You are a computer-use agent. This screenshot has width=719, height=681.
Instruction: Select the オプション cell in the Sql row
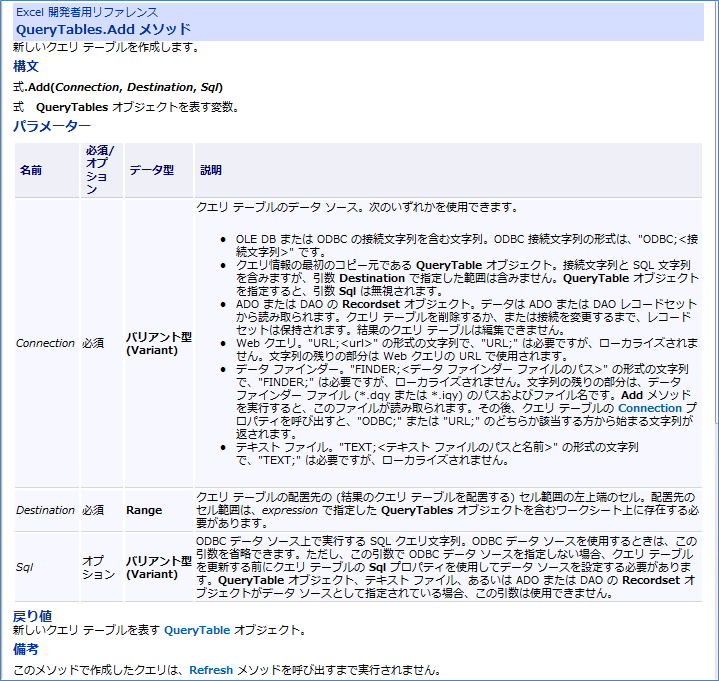click(x=98, y=567)
